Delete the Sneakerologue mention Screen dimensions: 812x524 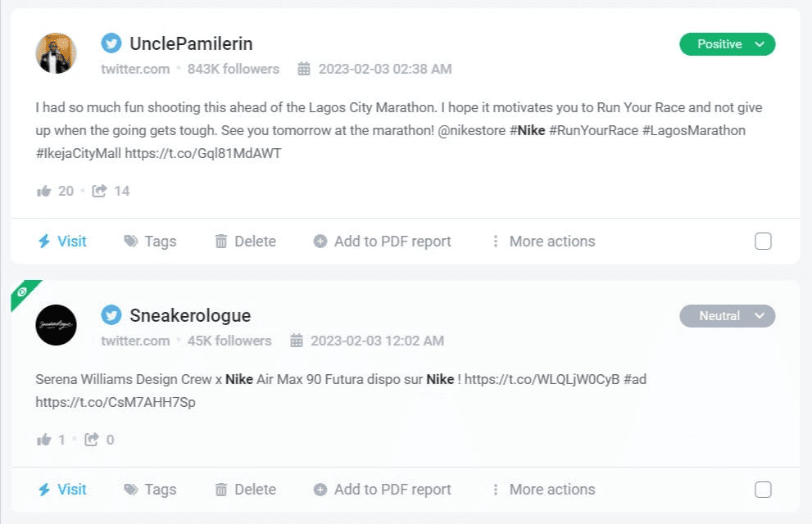coord(246,490)
